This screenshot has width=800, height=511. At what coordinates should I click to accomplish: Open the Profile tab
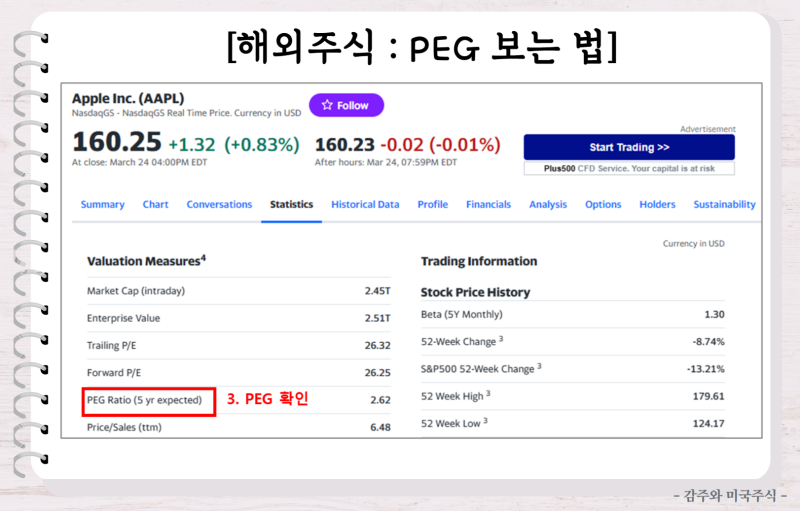pos(433,205)
